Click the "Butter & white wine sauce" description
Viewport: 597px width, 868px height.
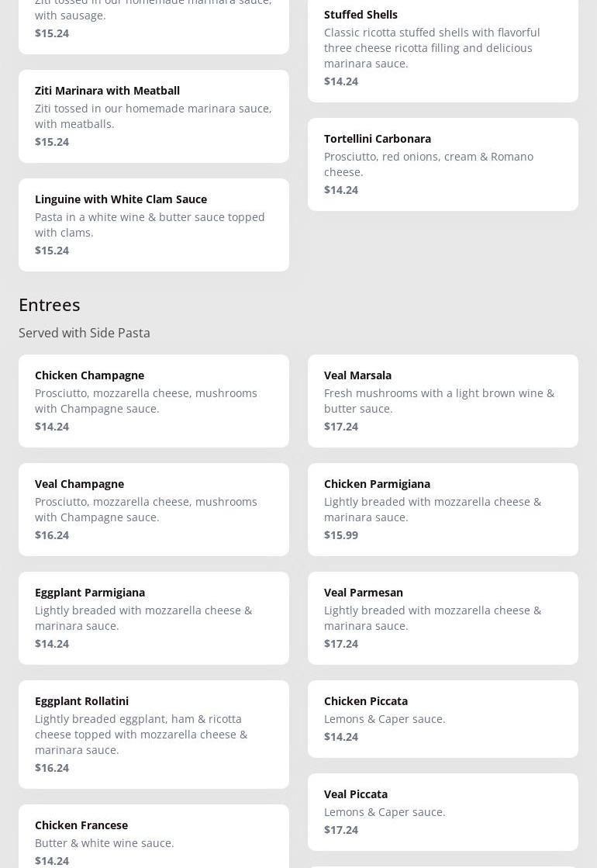[x=105, y=843]
